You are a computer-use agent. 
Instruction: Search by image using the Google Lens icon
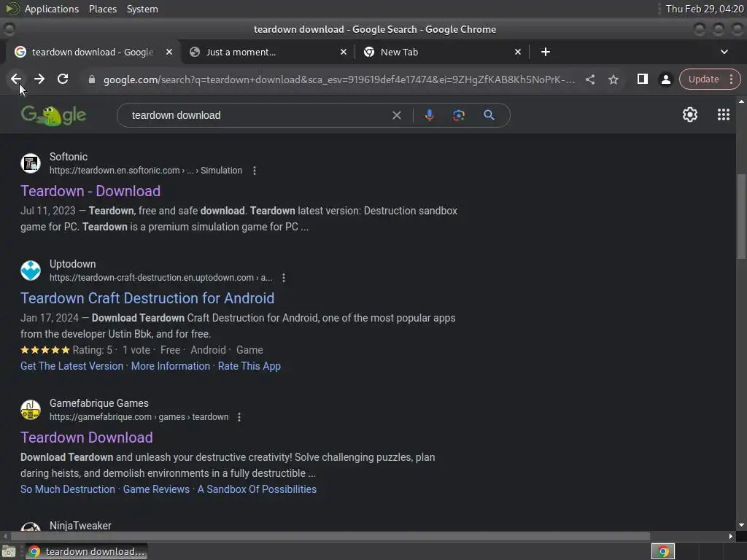[x=458, y=115]
